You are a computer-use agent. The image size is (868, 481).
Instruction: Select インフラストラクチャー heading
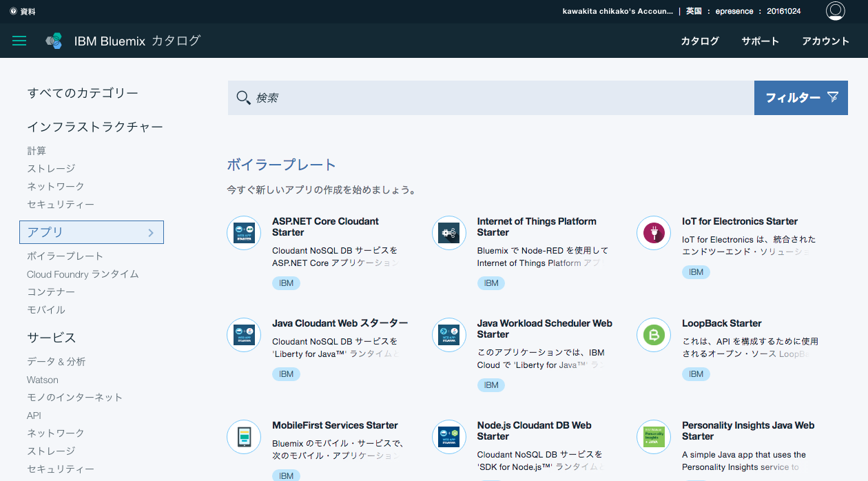[x=95, y=127]
